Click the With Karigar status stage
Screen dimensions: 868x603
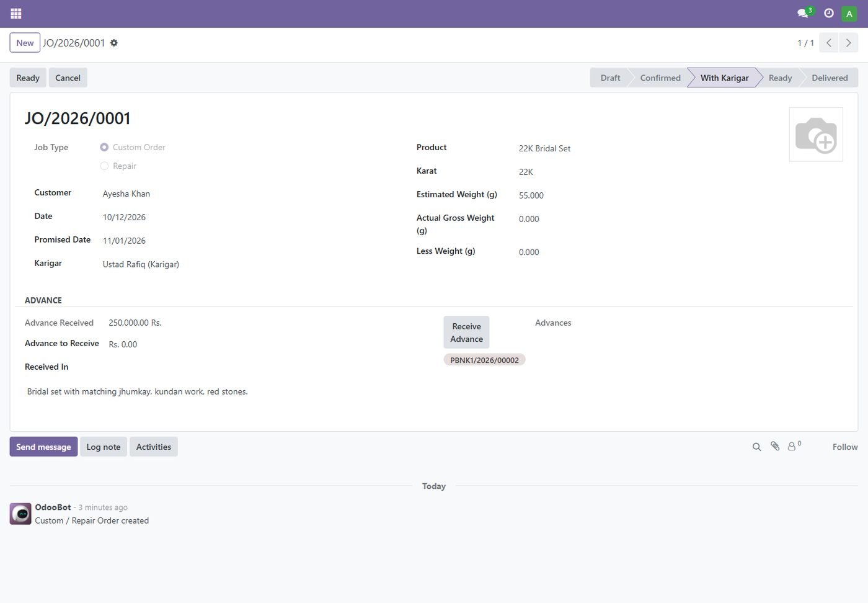tap(724, 78)
